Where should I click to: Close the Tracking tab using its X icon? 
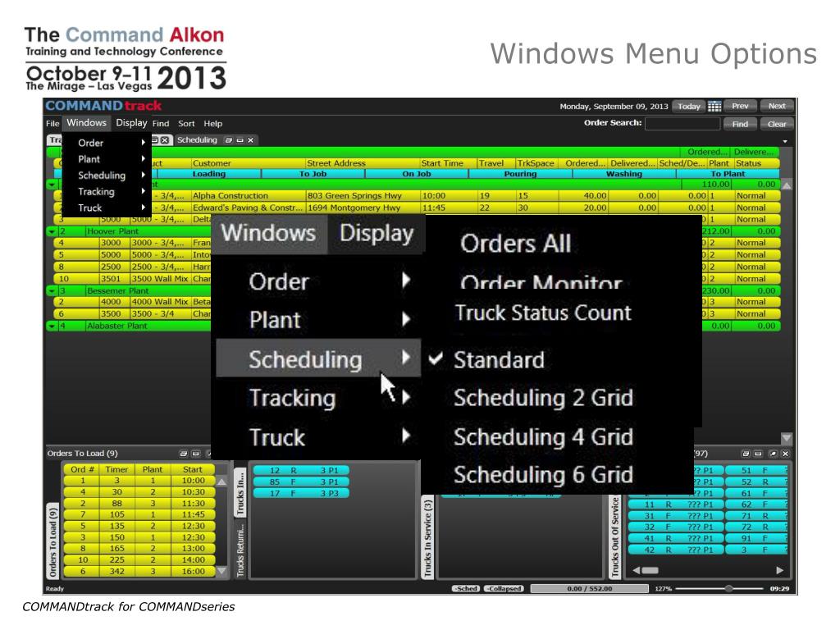coord(165,139)
